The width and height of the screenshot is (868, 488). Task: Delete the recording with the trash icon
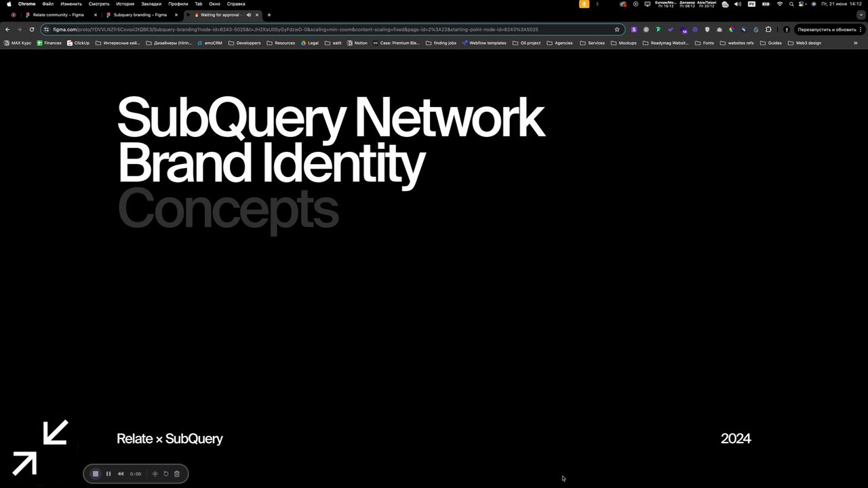tap(177, 474)
